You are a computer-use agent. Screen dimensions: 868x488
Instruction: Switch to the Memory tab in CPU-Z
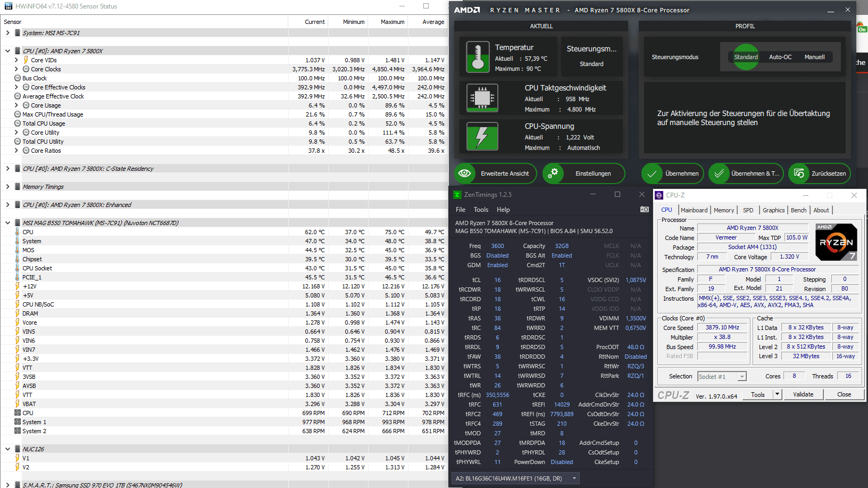click(724, 210)
